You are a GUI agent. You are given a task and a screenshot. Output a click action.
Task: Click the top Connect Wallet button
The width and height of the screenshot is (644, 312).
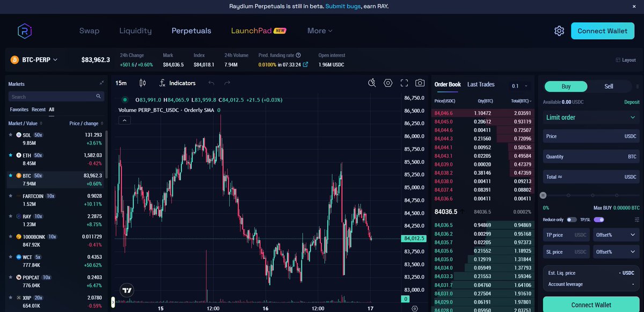coord(602,31)
